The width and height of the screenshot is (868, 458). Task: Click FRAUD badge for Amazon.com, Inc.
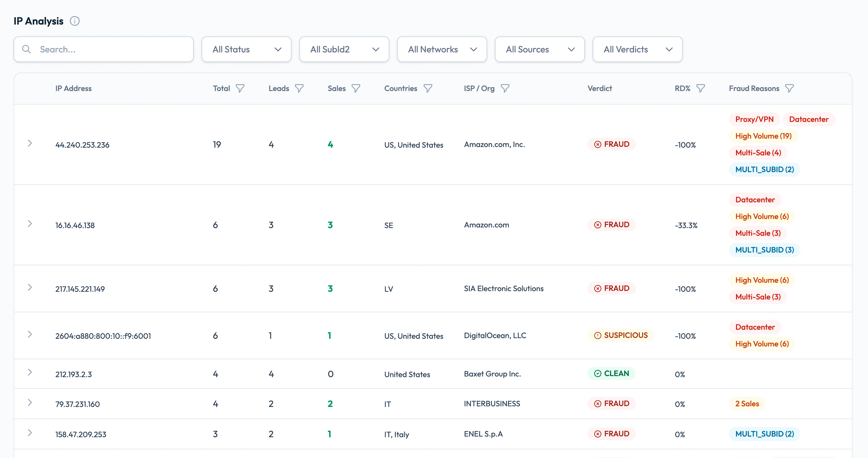click(x=611, y=144)
